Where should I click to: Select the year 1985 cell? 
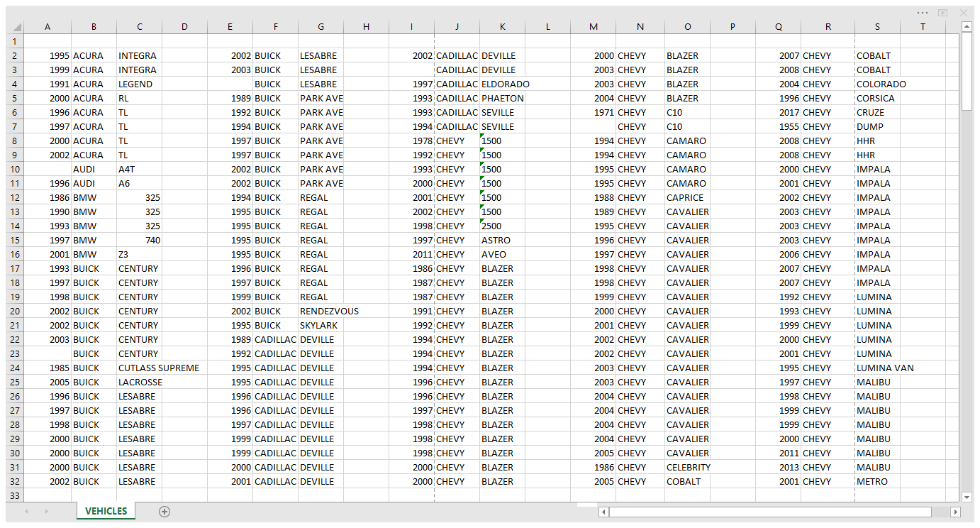48,368
